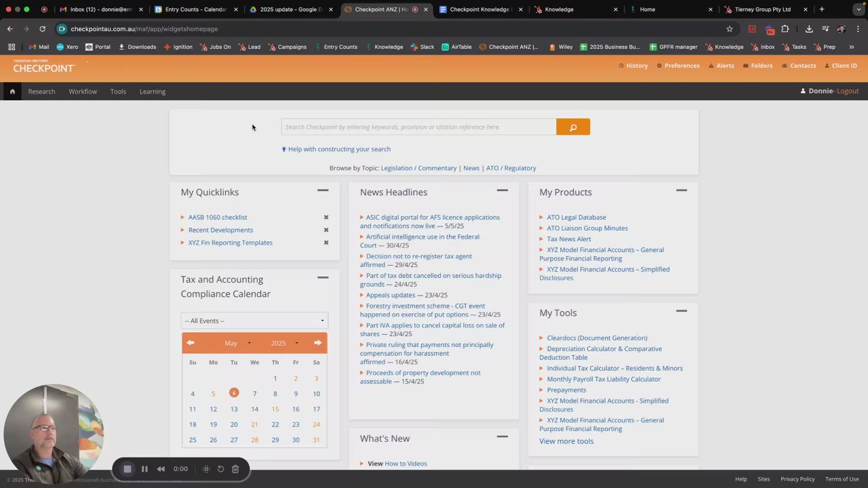Go to the Checkpoint home icon
The height and width of the screenshot is (488, 868).
tap(12, 91)
